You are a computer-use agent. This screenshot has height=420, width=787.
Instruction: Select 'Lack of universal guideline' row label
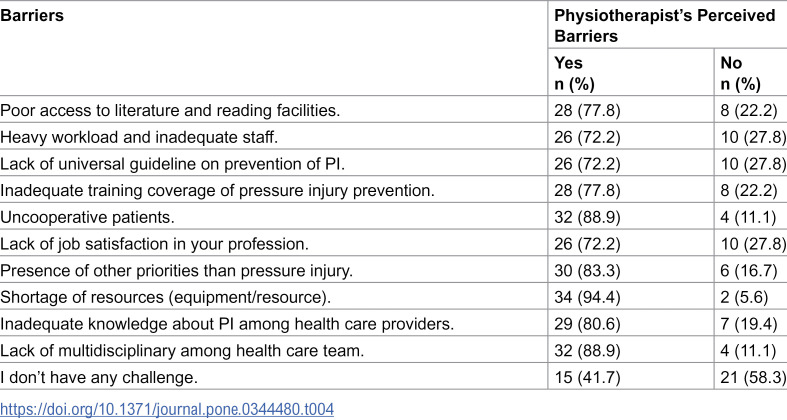(173, 164)
